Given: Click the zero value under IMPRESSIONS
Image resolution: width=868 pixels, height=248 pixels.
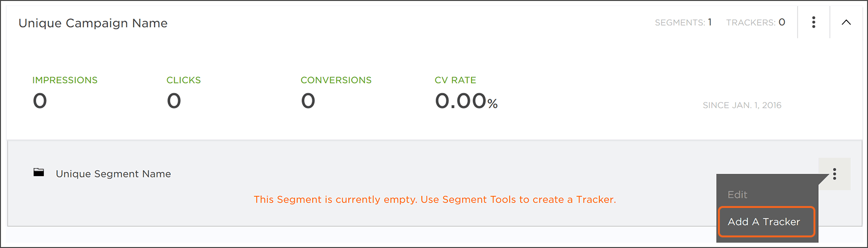Looking at the screenshot, I should click(x=40, y=101).
